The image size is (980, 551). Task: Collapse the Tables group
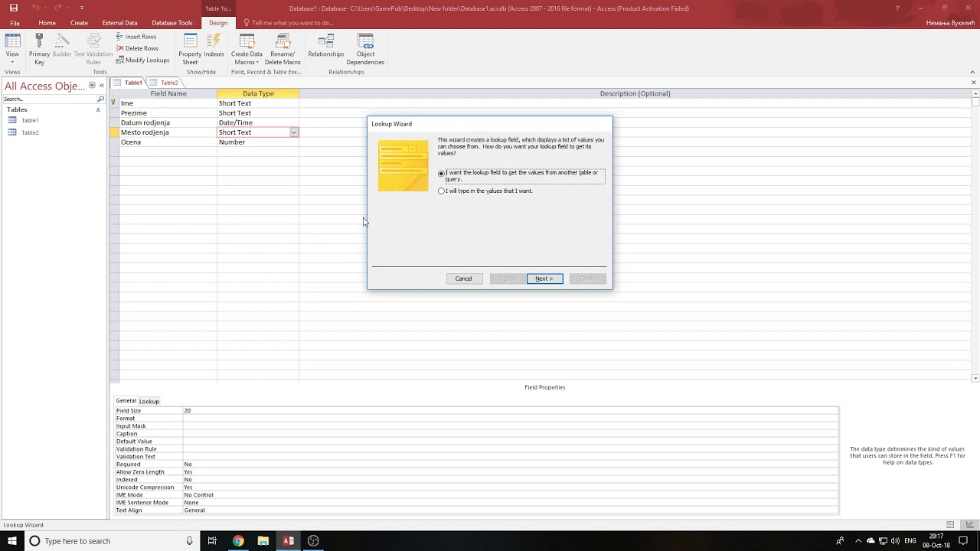98,110
